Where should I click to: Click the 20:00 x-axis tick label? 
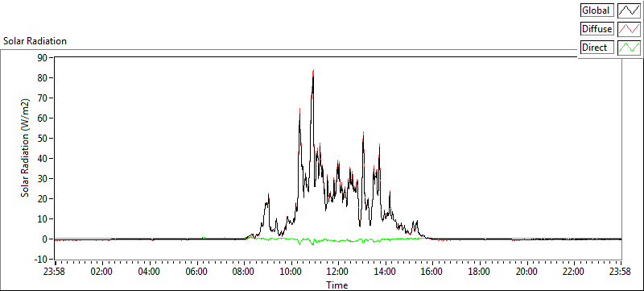pos(526,272)
